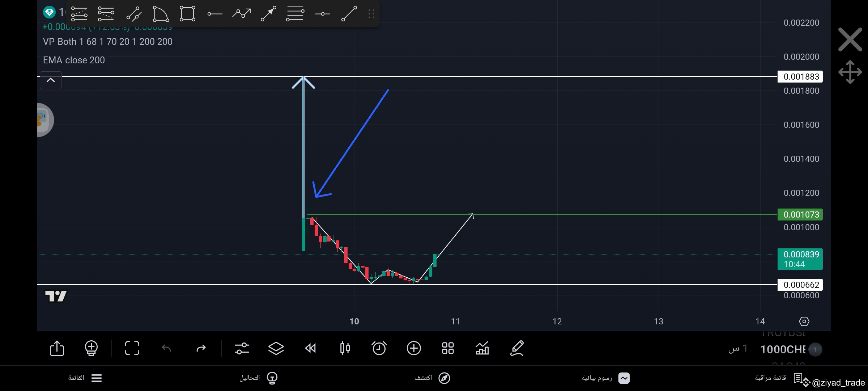Viewport: 868px width, 391px height.
Task: Select the horizontal ray tool
Action: pos(214,14)
